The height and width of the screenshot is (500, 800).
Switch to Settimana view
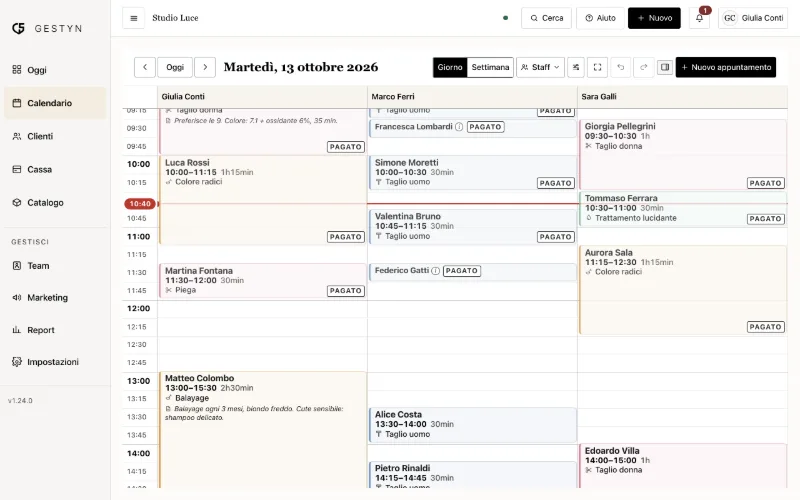(490, 67)
